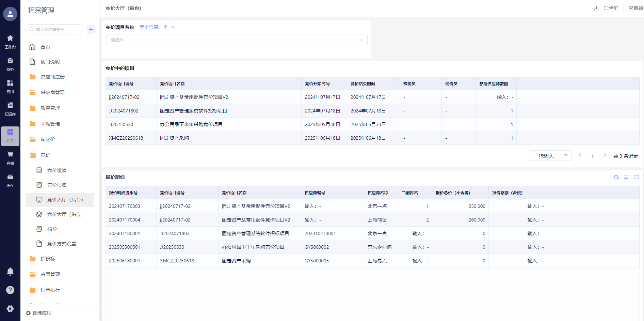Open 商城 shopping cart in left rail
Image resolution: width=644 pixels, height=321 pixels.
tap(10, 158)
